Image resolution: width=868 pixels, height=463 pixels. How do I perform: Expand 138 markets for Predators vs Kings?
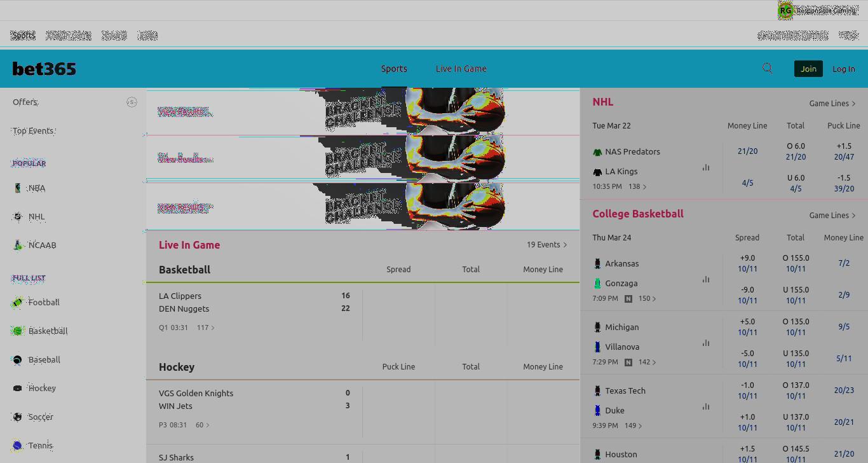tap(637, 186)
